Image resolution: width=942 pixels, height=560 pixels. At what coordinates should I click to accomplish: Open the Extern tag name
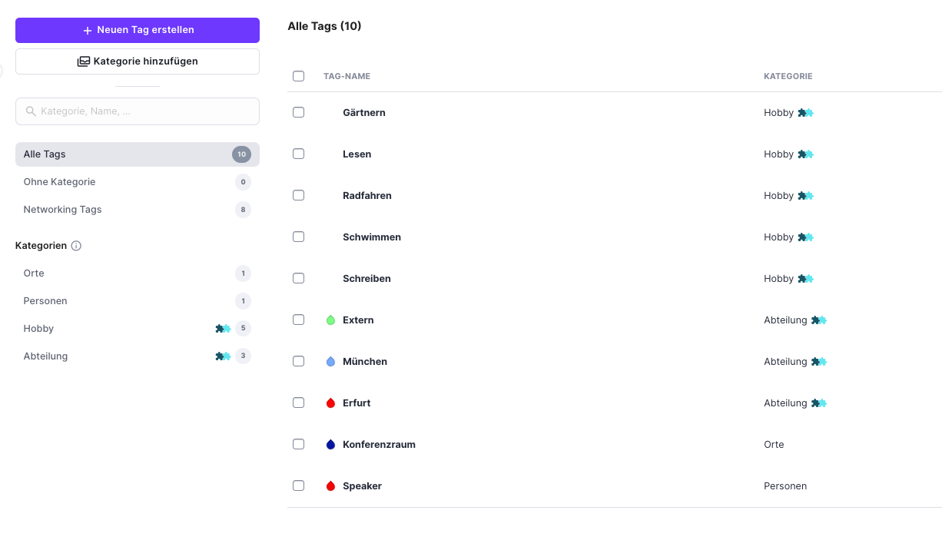tap(358, 320)
